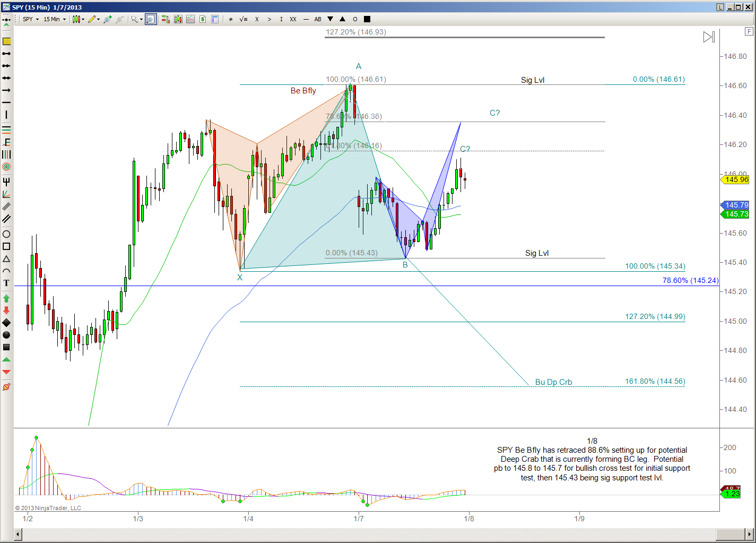Click the XX toolbar item

pos(293,19)
